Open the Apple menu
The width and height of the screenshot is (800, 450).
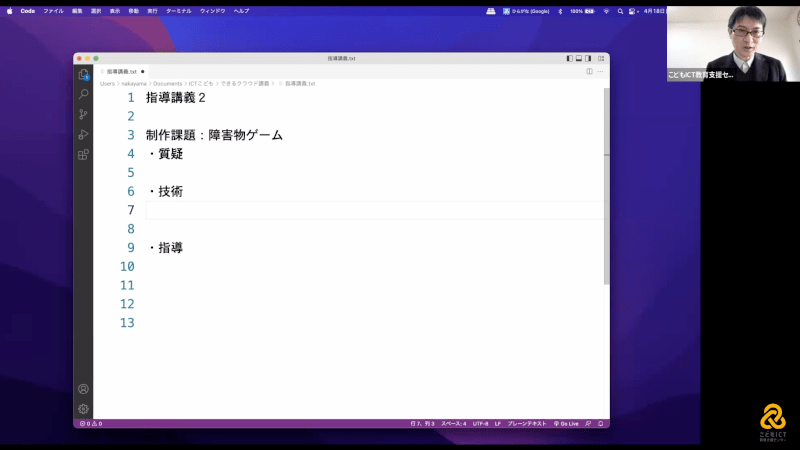(x=9, y=11)
